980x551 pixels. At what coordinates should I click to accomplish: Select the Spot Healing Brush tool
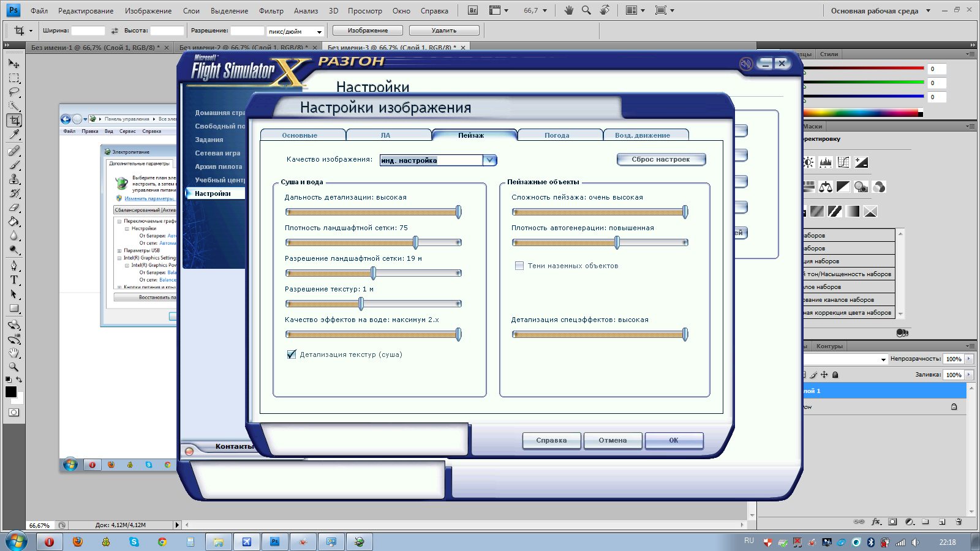[13, 151]
